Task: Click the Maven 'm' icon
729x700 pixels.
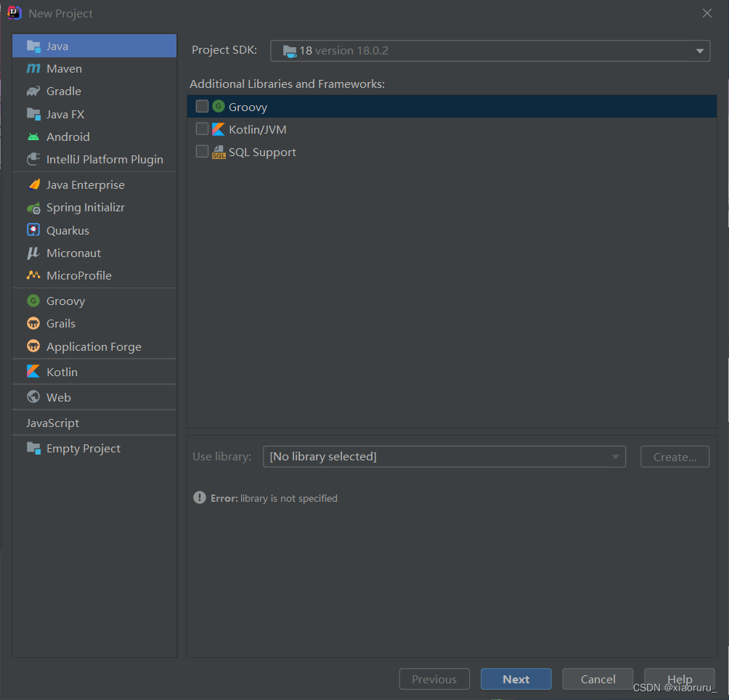Action: [x=33, y=68]
